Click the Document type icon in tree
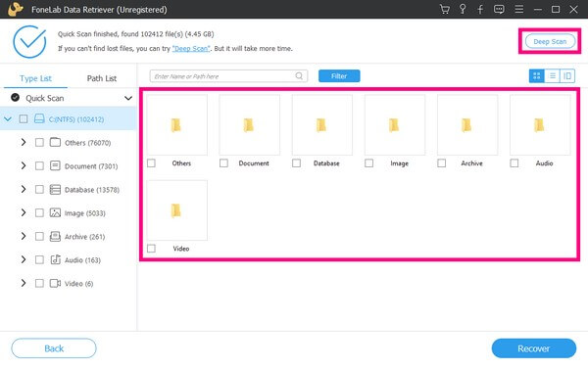Viewport: 588px width, 369px height. pyautogui.click(x=55, y=165)
